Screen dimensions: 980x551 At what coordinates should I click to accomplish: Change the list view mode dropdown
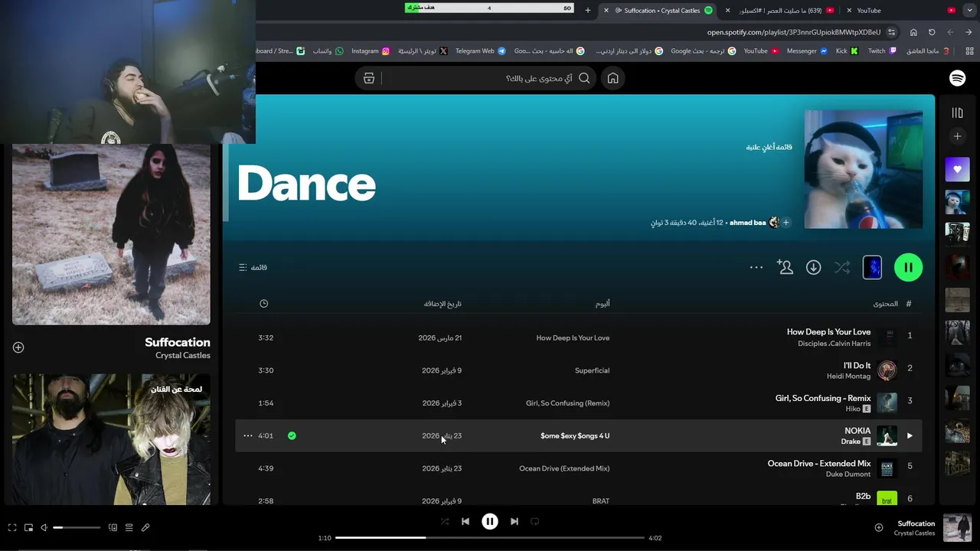click(253, 267)
